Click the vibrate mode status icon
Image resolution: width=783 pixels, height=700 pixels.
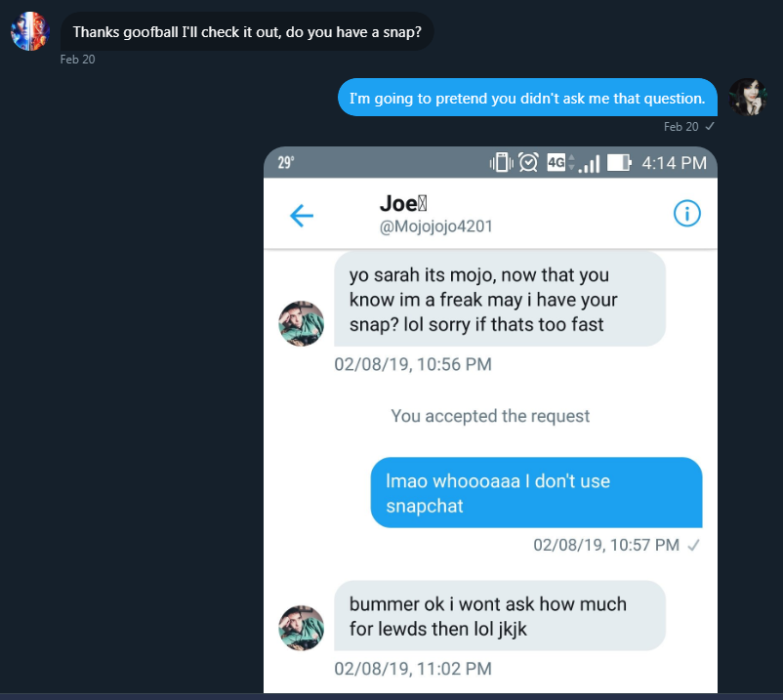[502, 162]
